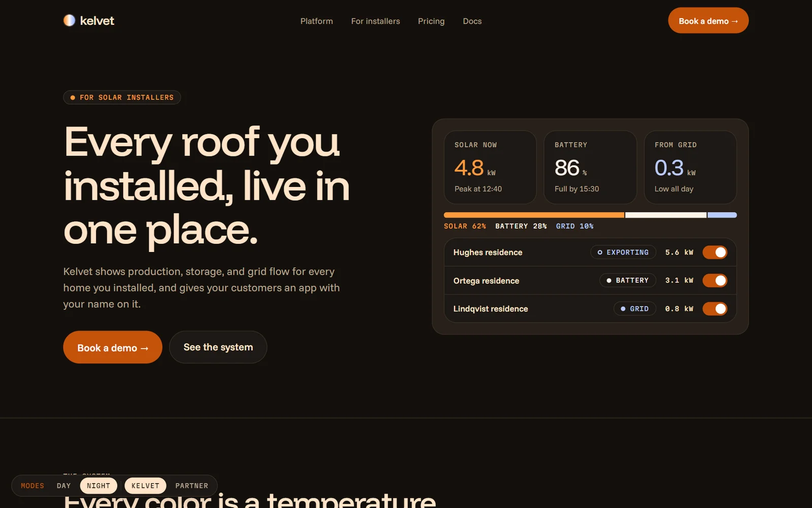Click the Solar Now 4.8 kW card
812x508 pixels.
[x=490, y=167]
